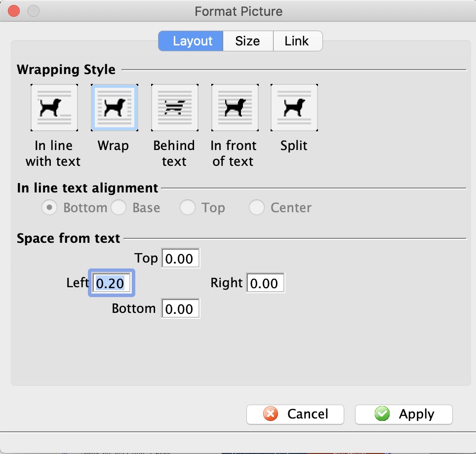Select the Base alignment radio button
This screenshot has height=454, width=476.
pyautogui.click(x=119, y=208)
